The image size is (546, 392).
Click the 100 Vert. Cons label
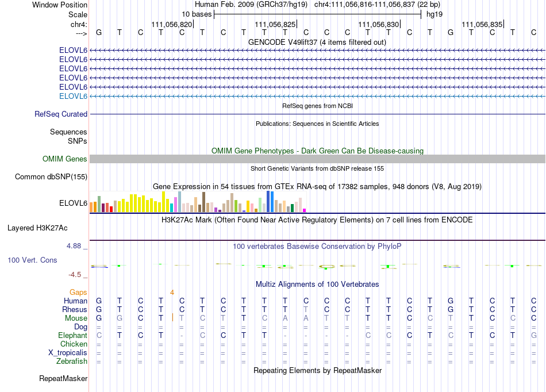pos(32,260)
